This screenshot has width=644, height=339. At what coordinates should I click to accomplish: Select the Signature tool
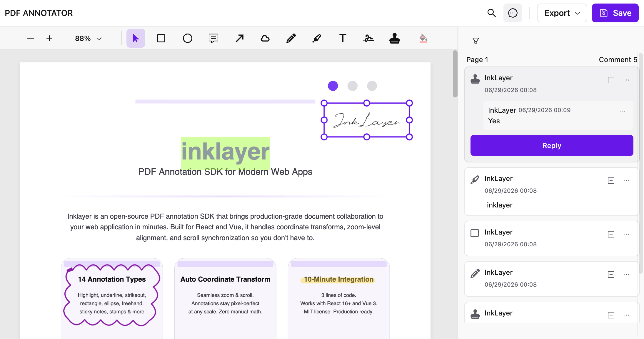coord(368,38)
